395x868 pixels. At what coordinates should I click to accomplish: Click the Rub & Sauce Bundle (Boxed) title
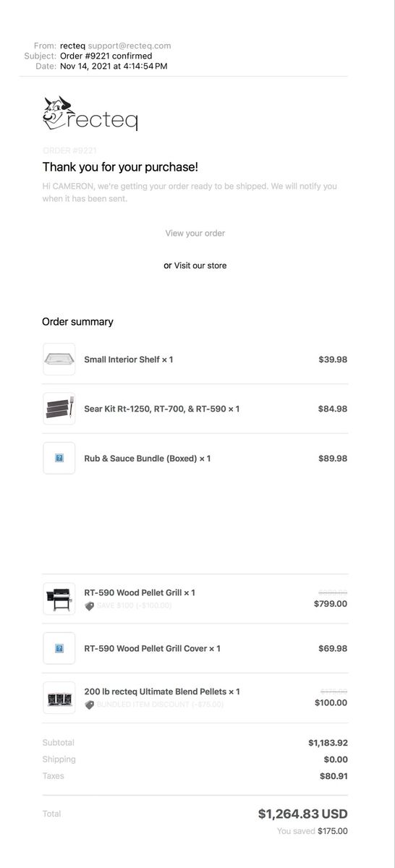(148, 458)
